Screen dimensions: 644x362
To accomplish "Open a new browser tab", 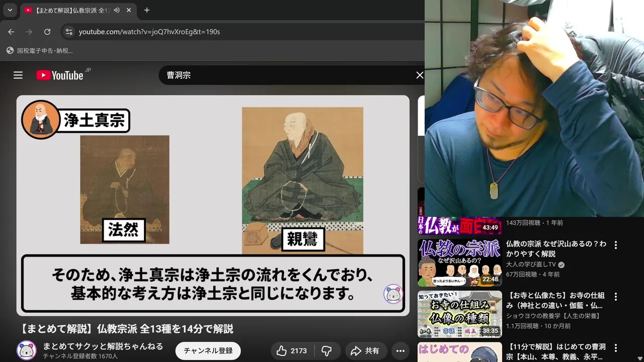I will click(146, 10).
